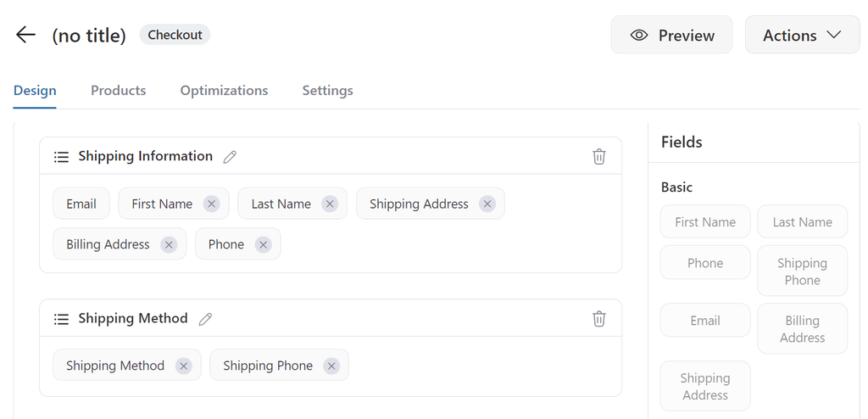Screen dimensions: 868x419
Task: Open the Optimizations tab
Action: pos(224,91)
